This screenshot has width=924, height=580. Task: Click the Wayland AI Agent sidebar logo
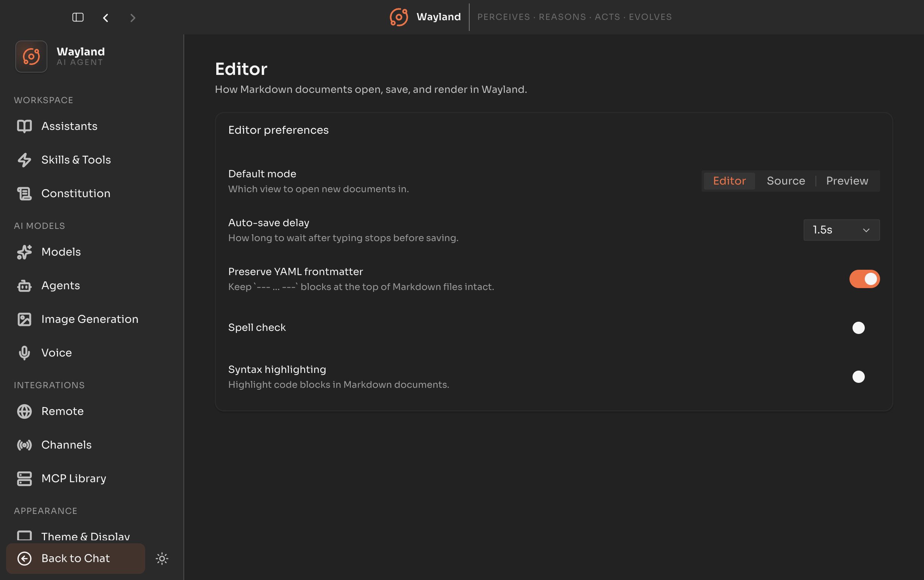click(31, 57)
